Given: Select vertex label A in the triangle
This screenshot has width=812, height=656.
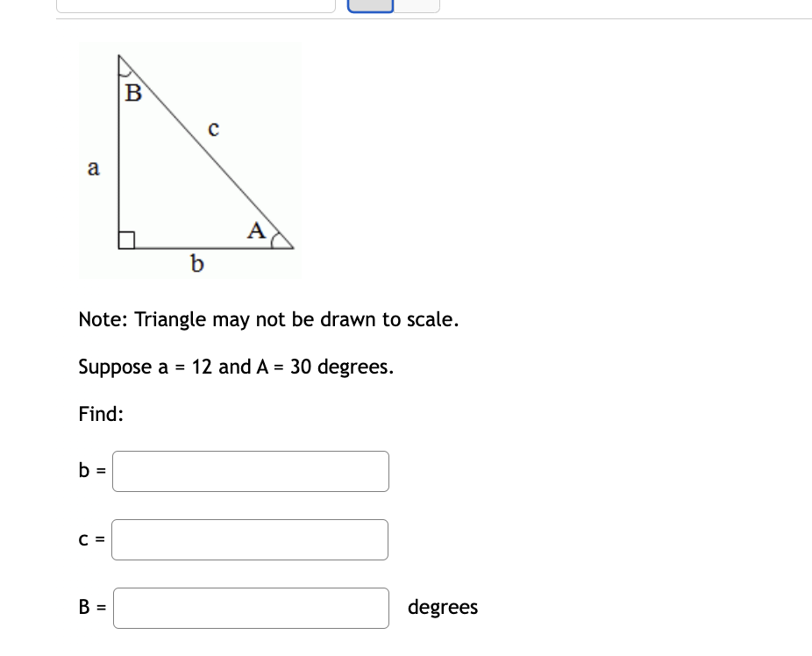Looking at the screenshot, I should [x=255, y=232].
